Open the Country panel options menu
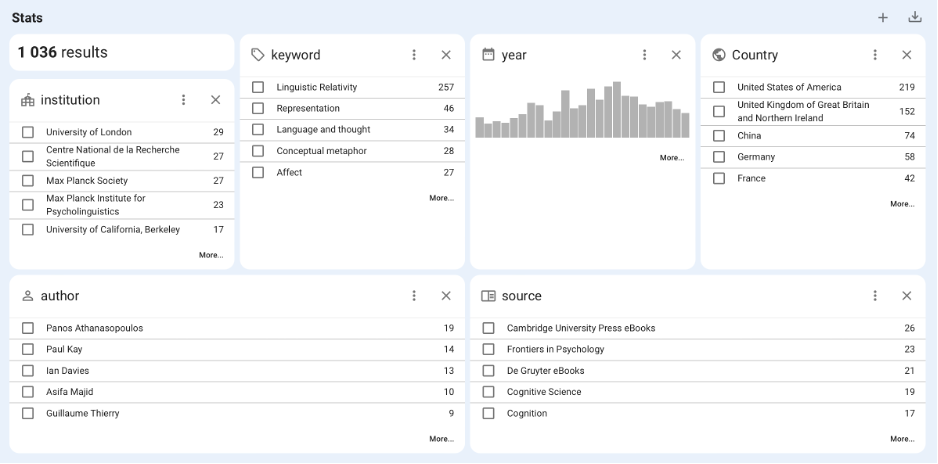Screen dimensions: 938x464 875,55
